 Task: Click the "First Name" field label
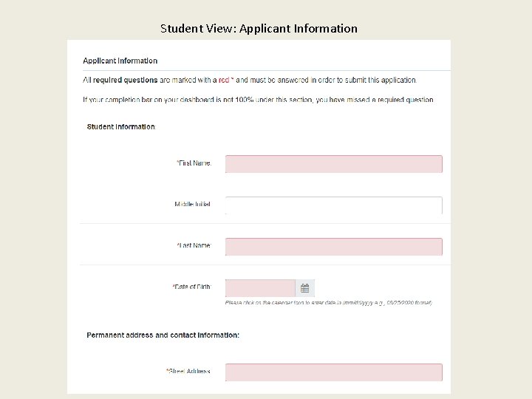194,163
